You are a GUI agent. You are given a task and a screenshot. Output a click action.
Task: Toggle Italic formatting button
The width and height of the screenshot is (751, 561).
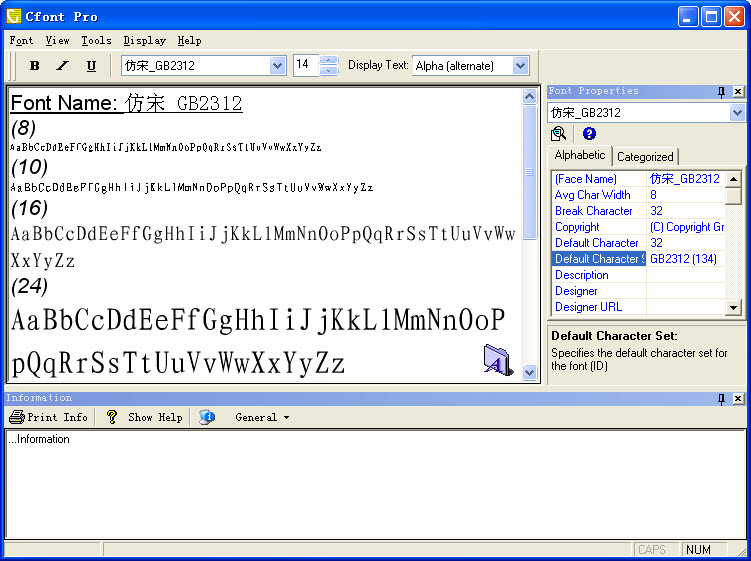coord(63,66)
